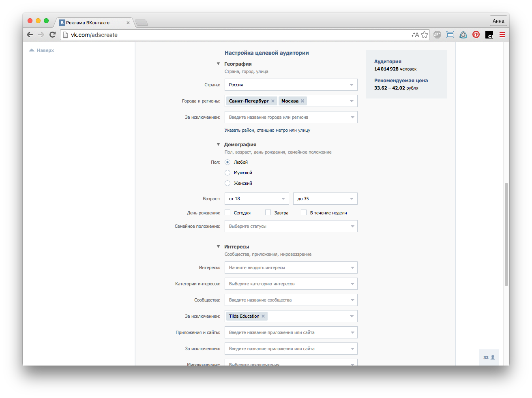This screenshot has width=532, height=398.
Task: Collapse the География section
Action: tap(219, 64)
